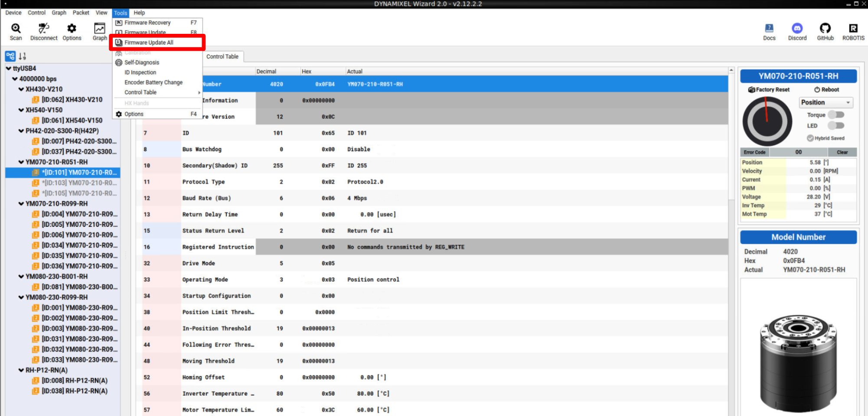Screen dimensions: 868x416
Task: Select the Return Delay Time row
Action: 432,215
